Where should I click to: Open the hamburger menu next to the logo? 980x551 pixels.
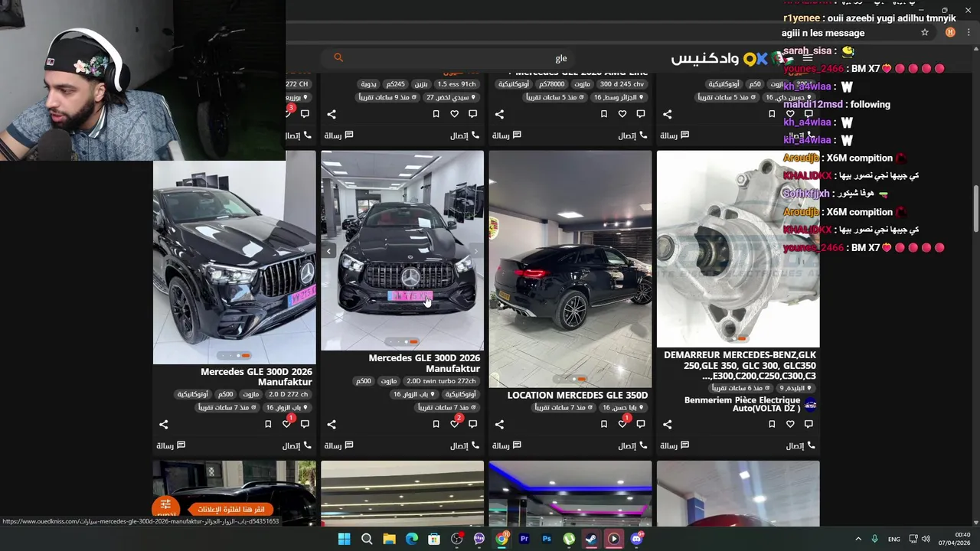807,58
